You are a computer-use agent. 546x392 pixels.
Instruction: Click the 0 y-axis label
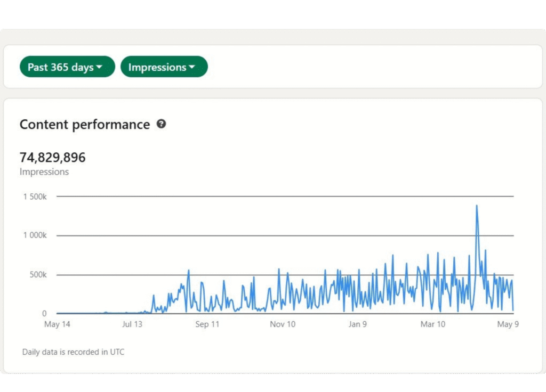click(45, 314)
